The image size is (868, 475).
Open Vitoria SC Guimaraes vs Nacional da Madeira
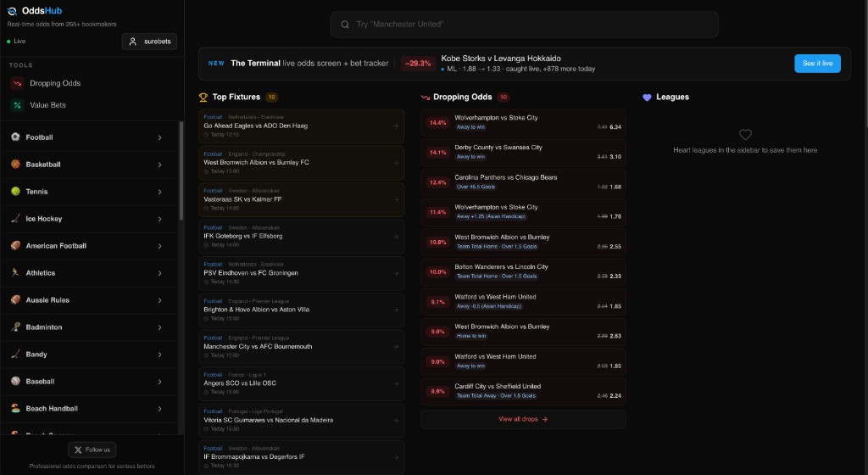[301, 420]
